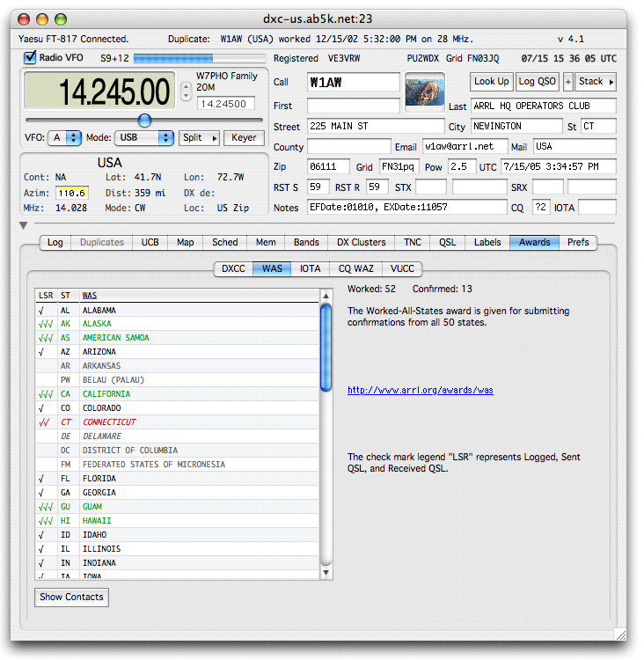Click the callsign photo thumbnail
The image size is (644, 660).
pos(424,92)
